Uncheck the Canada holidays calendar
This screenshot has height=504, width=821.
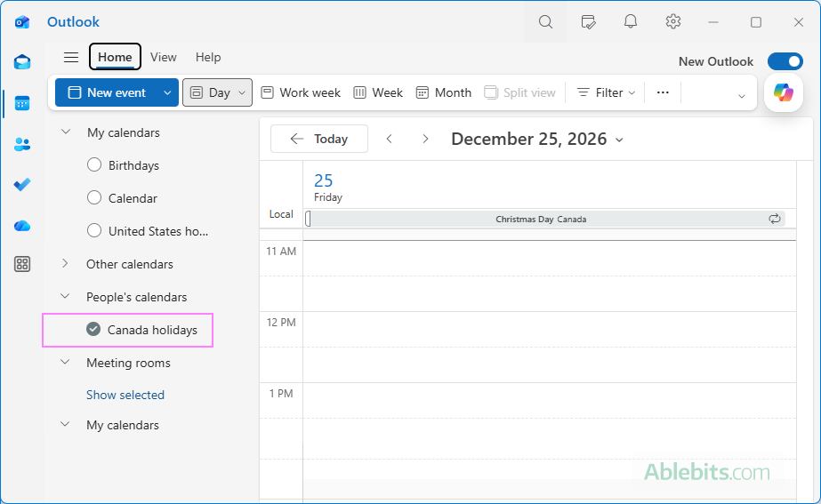(93, 329)
